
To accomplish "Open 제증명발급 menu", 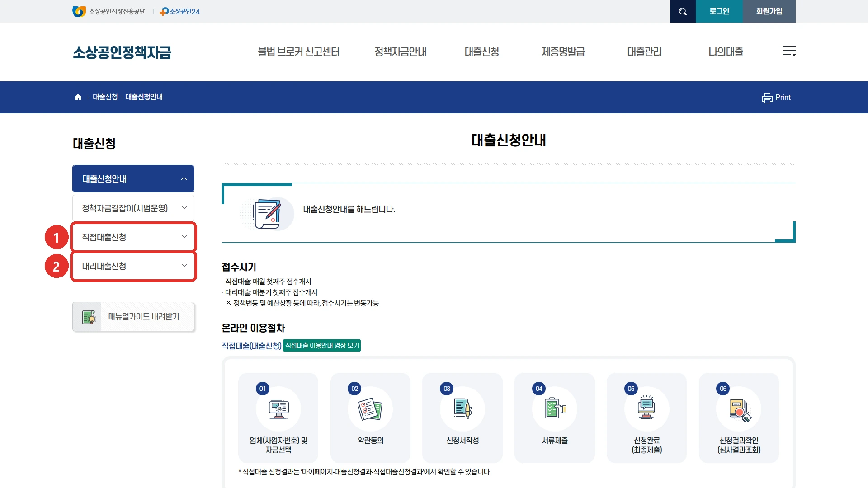I will (x=563, y=52).
